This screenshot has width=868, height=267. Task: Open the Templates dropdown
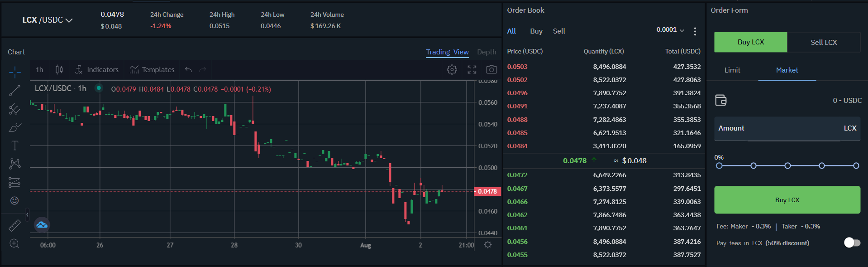tap(152, 69)
